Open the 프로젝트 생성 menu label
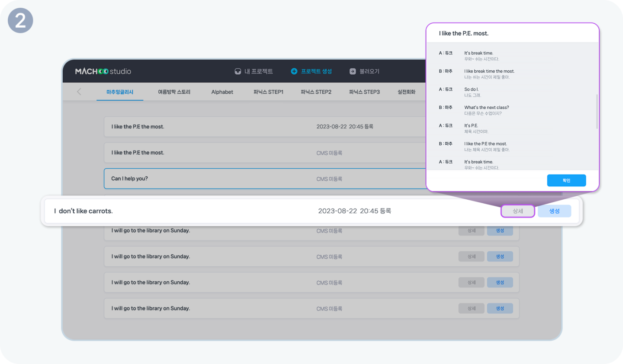 (316, 71)
